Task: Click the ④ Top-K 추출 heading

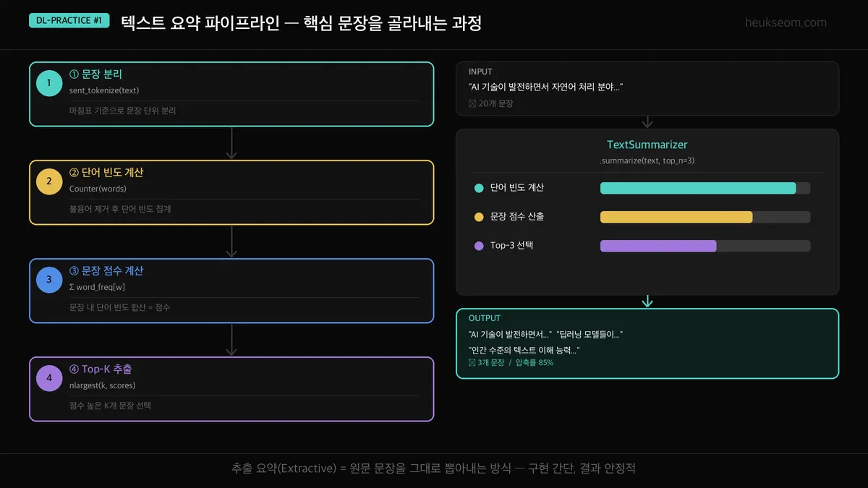Action: [x=101, y=369]
